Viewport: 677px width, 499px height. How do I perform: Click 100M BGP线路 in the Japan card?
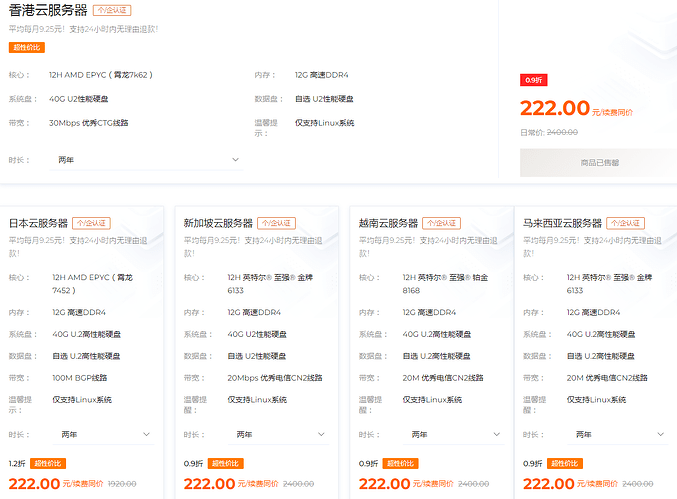(80, 378)
